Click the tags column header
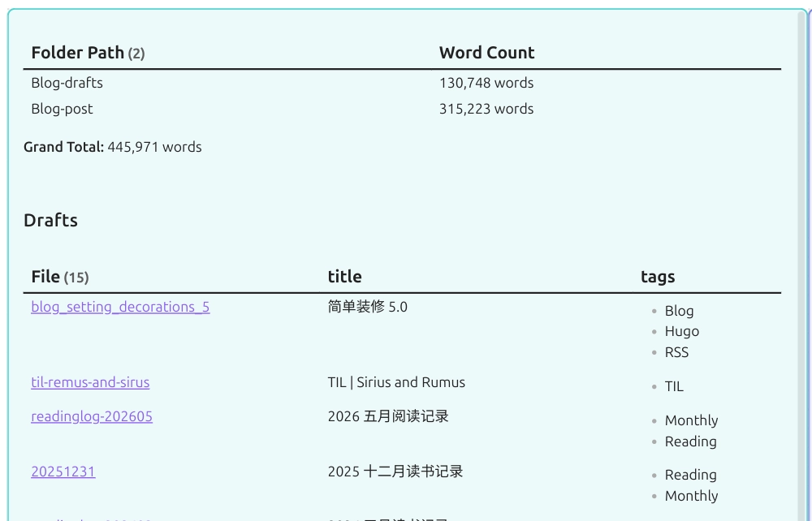This screenshot has width=812, height=521. pos(658,277)
